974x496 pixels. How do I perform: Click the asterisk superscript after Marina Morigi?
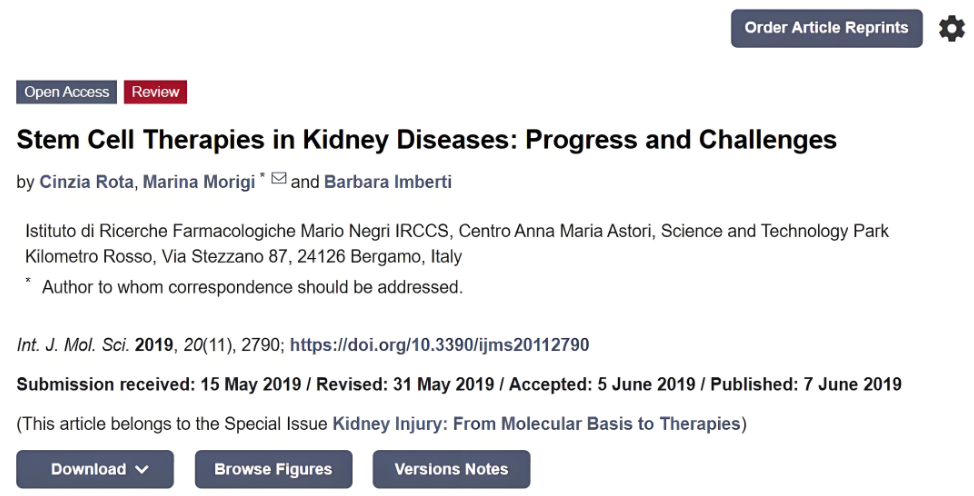point(263,177)
